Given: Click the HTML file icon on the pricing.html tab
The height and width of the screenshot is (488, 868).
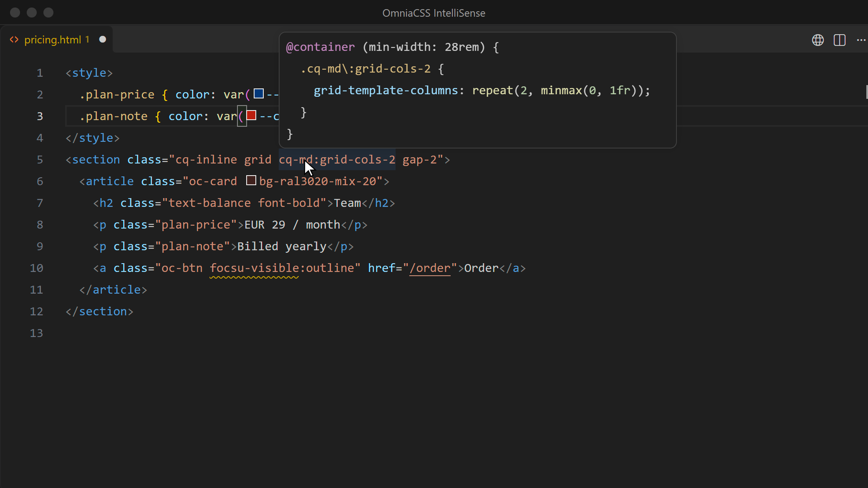Looking at the screenshot, I should [x=14, y=40].
